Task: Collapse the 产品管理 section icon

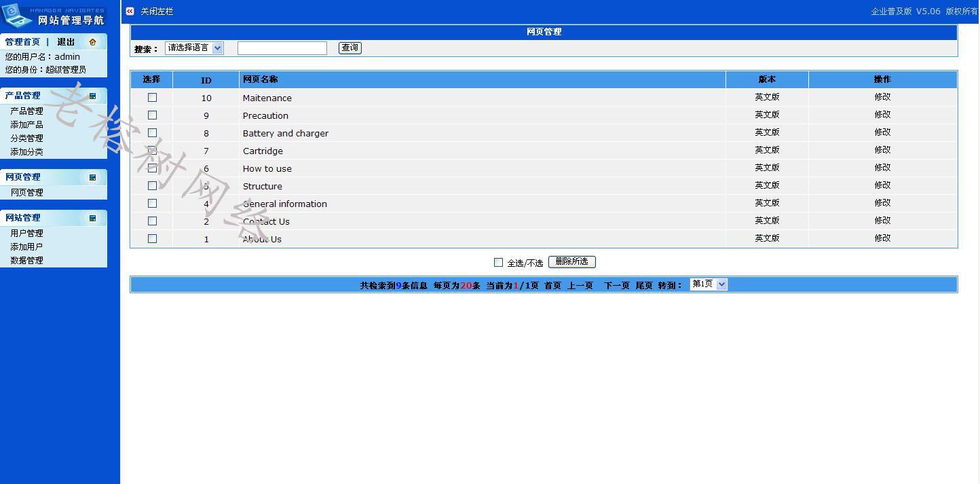Action: pos(93,96)
